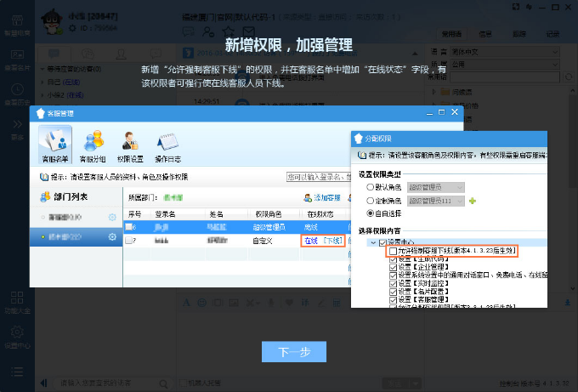578x392 pixels.
Task: Click the 下线 link in highlighted row
Action: coord(332,241)
